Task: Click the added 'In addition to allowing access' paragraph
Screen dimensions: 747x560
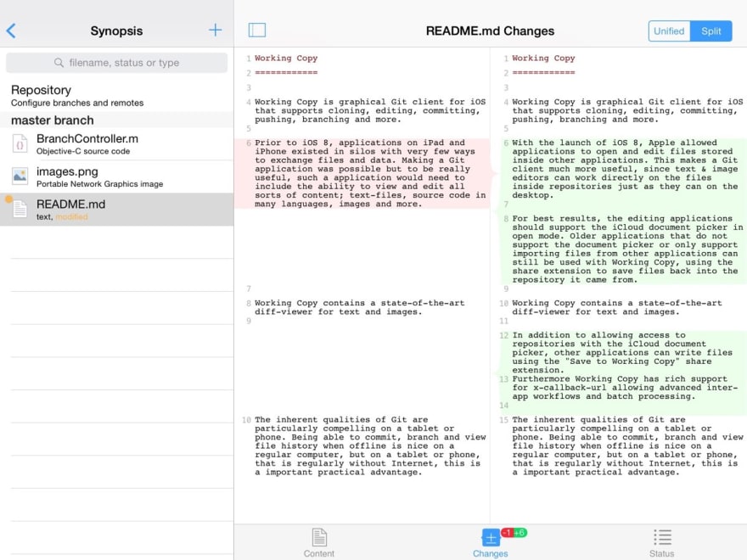Action: point(622,352)
